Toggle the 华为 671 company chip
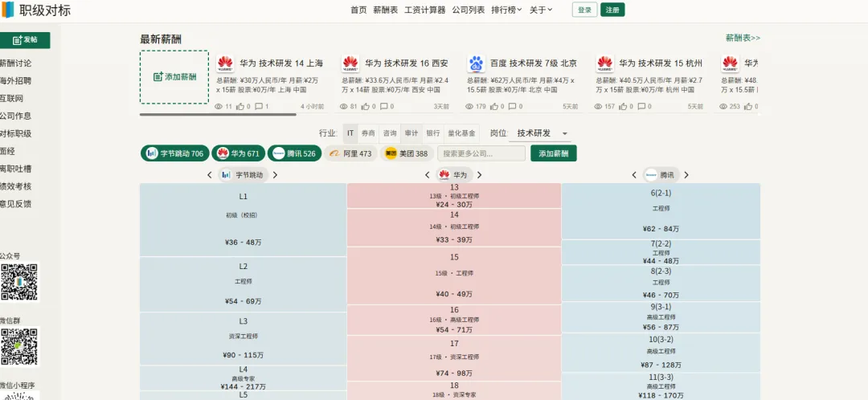868x400 pixels. click(239, 153)
